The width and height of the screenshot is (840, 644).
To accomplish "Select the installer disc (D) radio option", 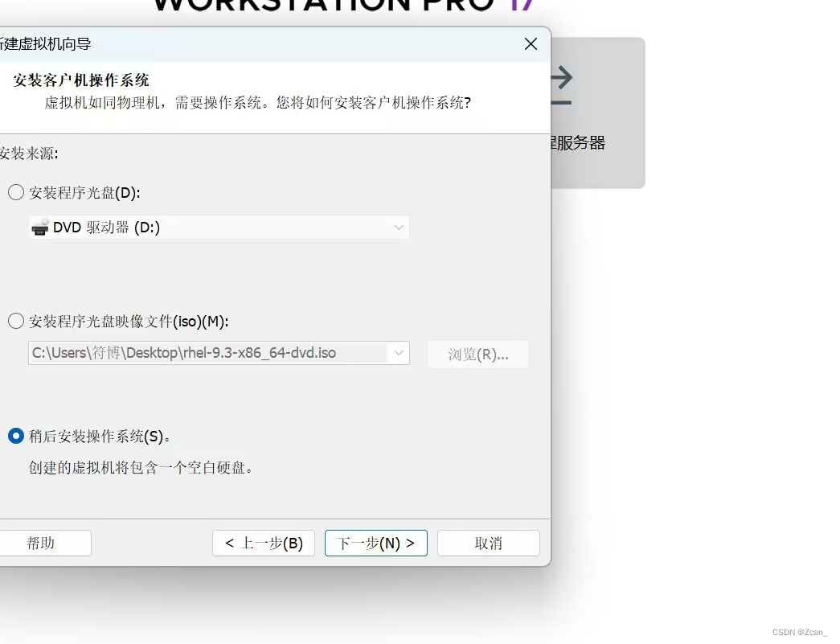I will click(x=16, y=192).
